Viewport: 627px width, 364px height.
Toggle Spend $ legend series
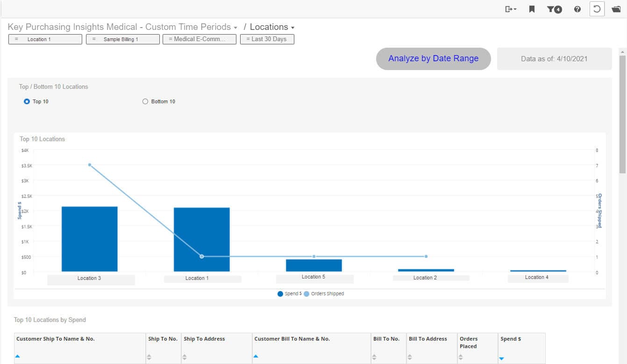point(280,294)
